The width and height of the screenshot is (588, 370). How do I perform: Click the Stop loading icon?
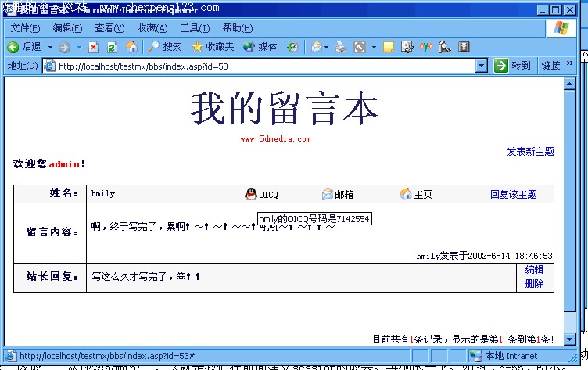pyautogui.click(x=93, y=47)
